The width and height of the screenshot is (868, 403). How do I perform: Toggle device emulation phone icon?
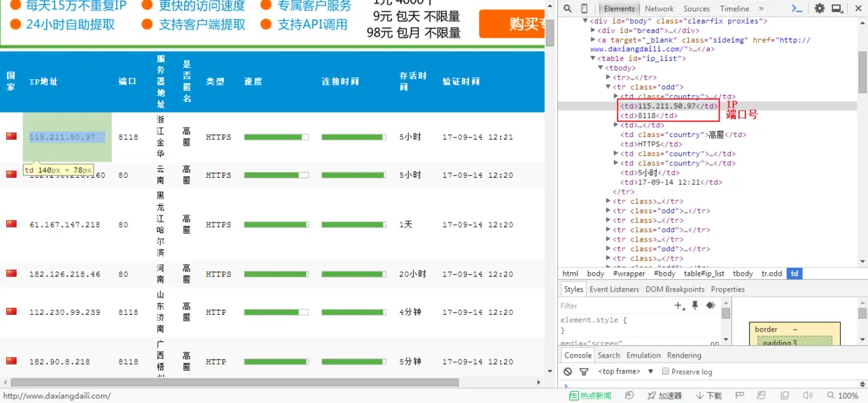[x=583, y=8]
